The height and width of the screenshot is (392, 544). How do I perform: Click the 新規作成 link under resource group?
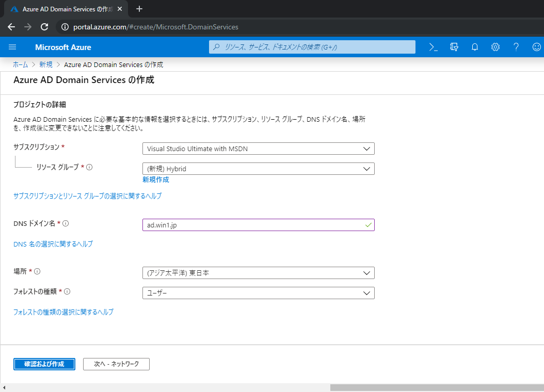[156, 179]
